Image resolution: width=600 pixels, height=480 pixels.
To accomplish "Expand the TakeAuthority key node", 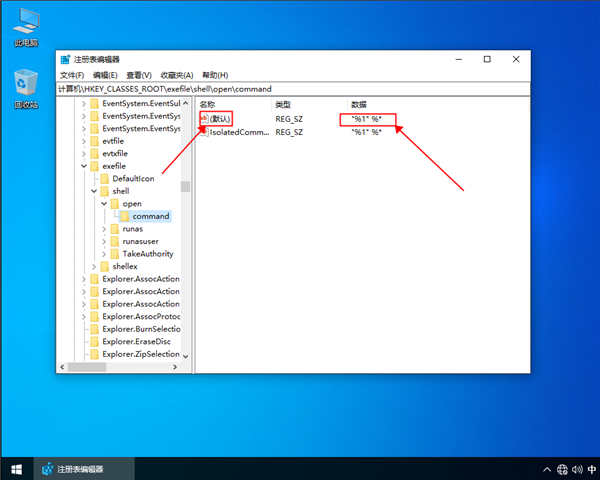I will click(x=104, y=254).
